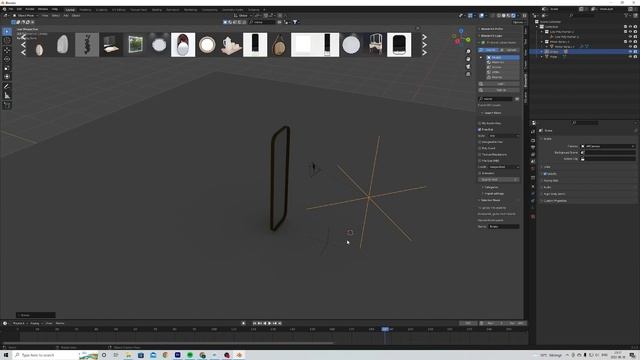Screen dimensions: 640x360
Task: Select the Move tool
Action: pyautogui.click(x=7, y=50)
